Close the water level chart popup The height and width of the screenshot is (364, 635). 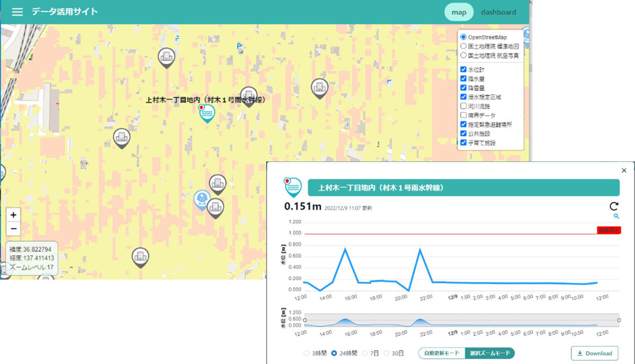[x=624, y=170]
